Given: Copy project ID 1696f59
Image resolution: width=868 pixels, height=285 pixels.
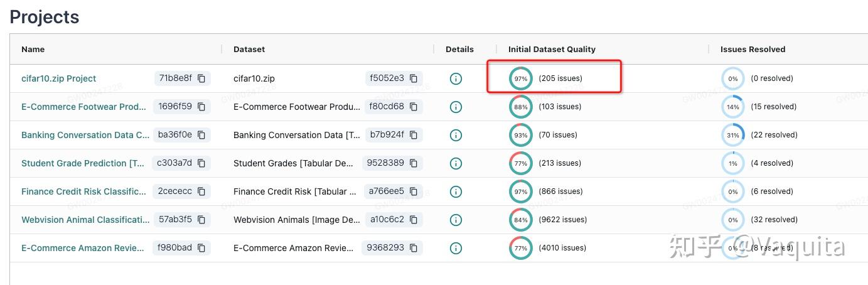Looking at the screenshot, I should click(201, 107).
